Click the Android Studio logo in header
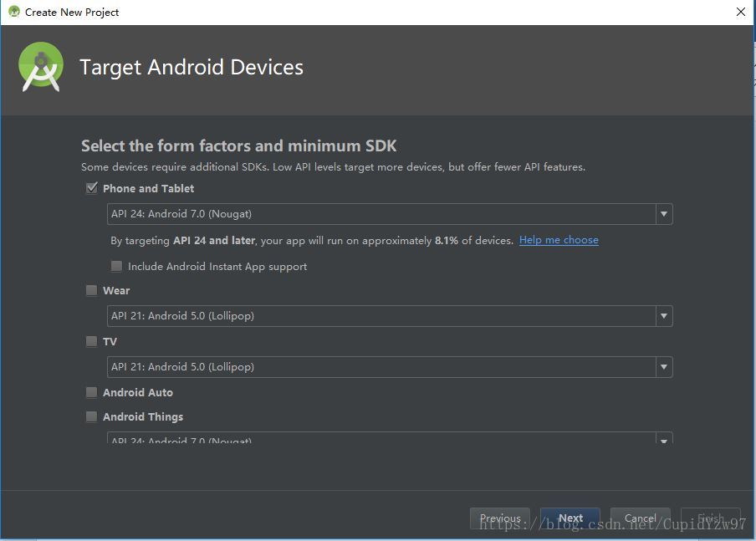The width and height of the screenshot is (756, 541). [41, 67]
